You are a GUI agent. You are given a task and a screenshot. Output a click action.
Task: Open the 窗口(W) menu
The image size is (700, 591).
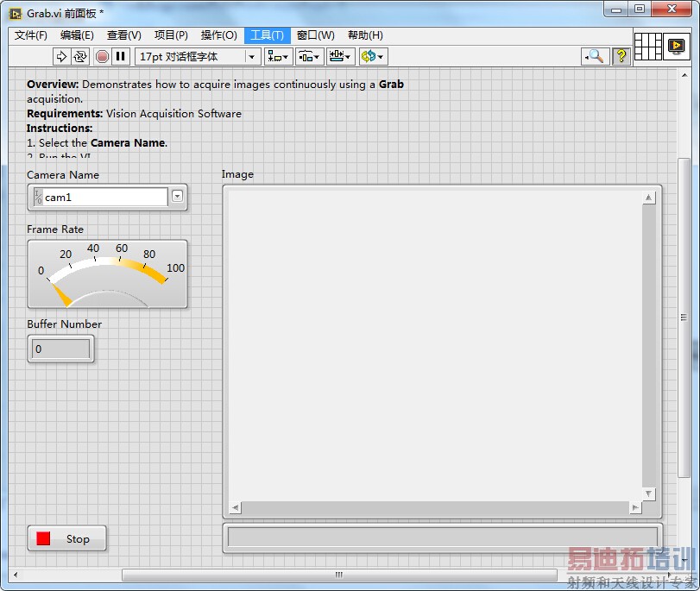pos(316,35)
